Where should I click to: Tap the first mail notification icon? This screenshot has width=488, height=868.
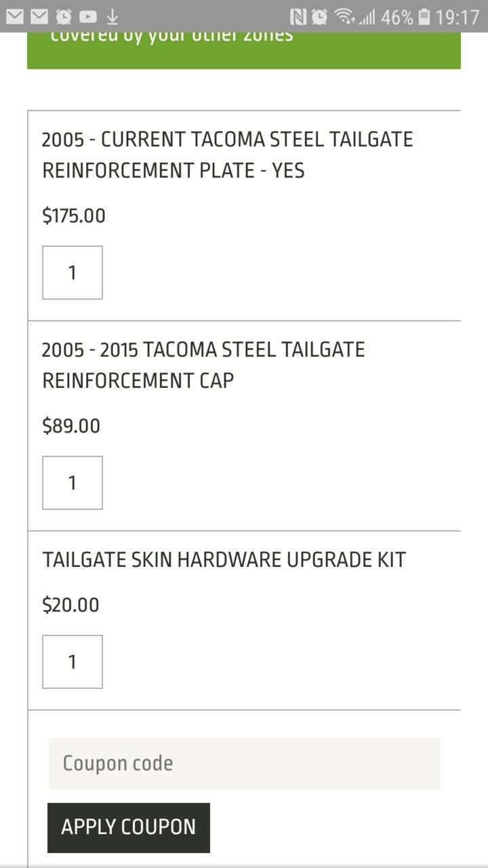(x=15, y=16)
